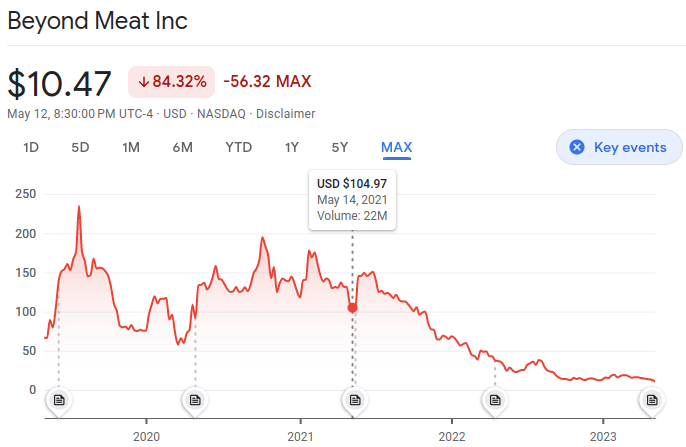The width and height of the screenshot is (686, 447).
Task: Select the 1D time range tab
Action: (31, 147)
